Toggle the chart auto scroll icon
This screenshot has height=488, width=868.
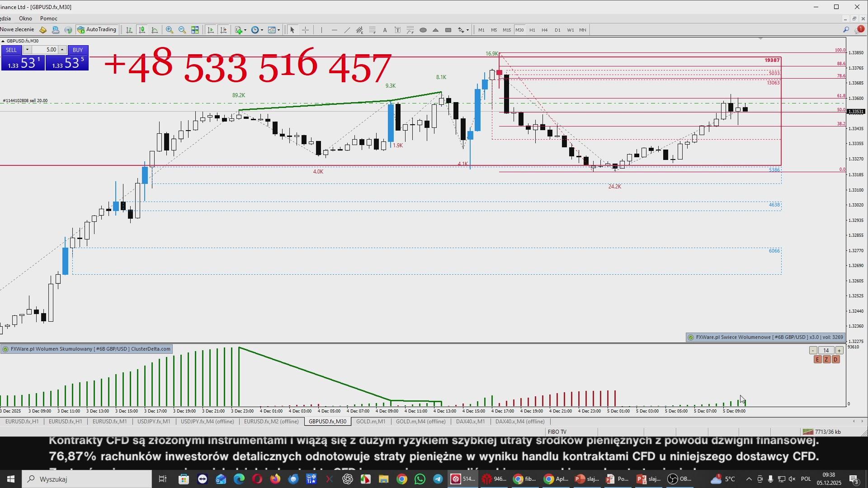click(x=211, y=30)
